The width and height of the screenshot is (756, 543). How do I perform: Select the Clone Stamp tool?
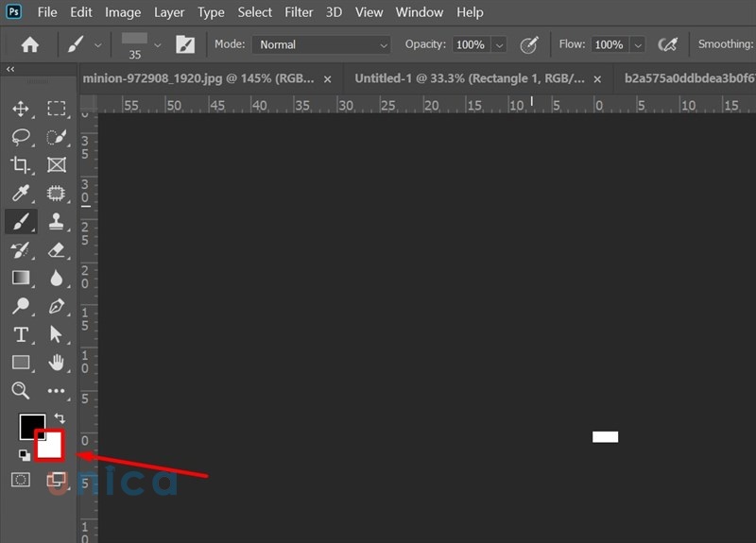[x=57, y=222]
